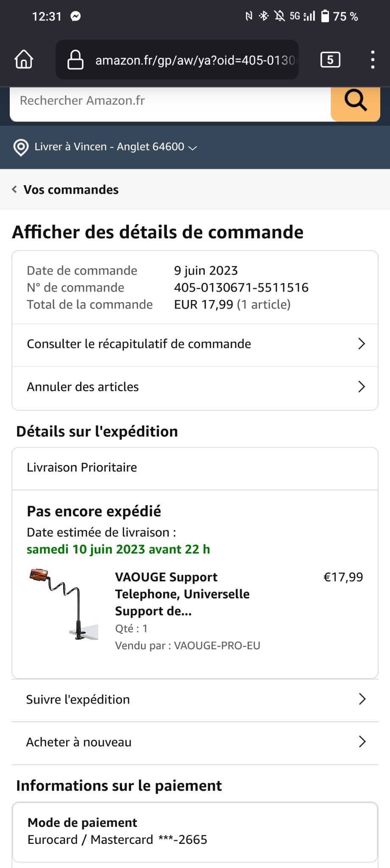Tap the delivery location pin icon

pyautogui.click(x=21, y=147)
